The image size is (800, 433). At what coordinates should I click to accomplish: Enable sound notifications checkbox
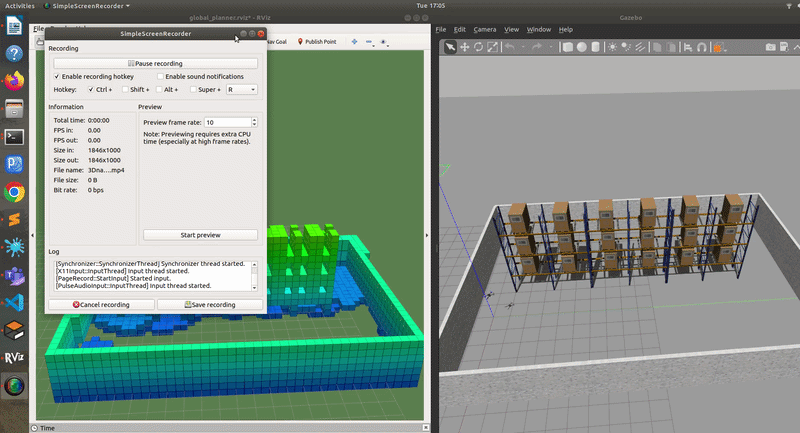[x=160, y=76]
